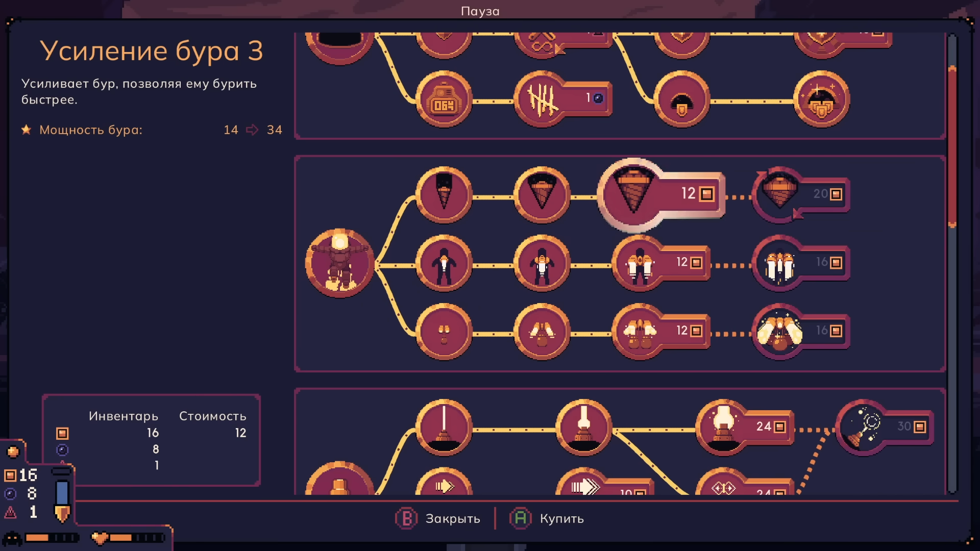Click the single arrow speed upgrade node
980x551 pixels.
[x=444, y=482]
